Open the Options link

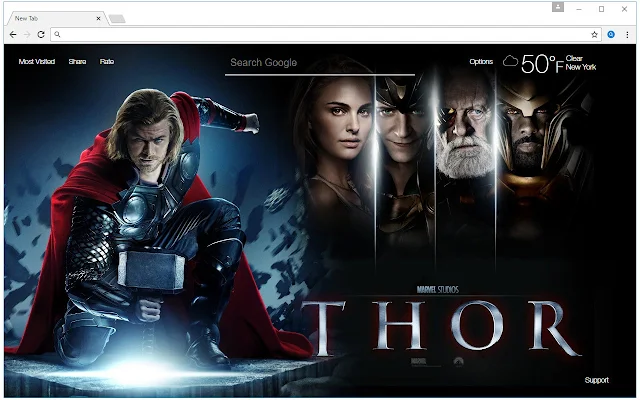click(x=481, y=62)
